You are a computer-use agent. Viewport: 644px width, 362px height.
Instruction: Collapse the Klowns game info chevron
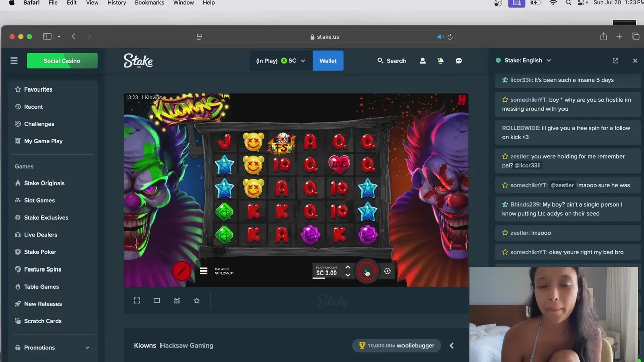[x=451, y=346]
